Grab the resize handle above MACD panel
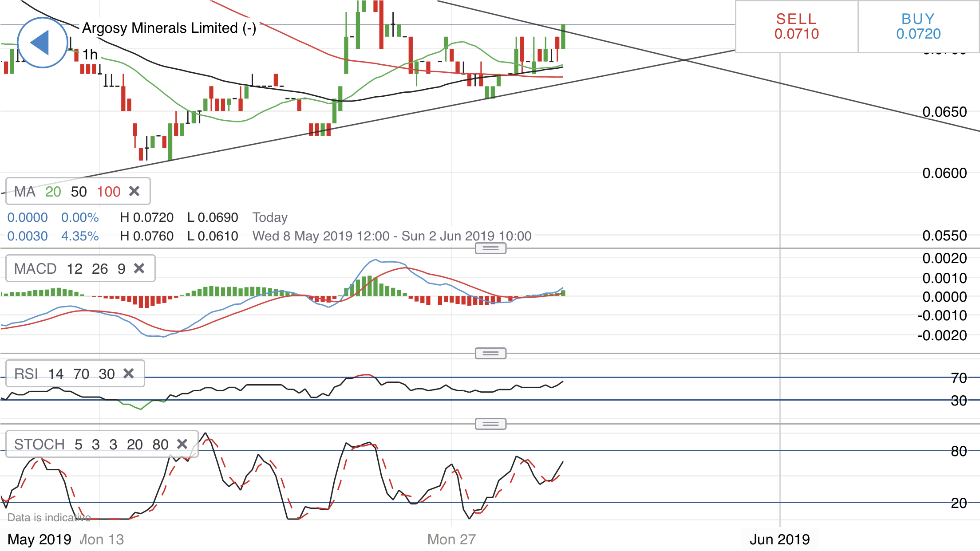 pyautogui.click(x=490, y=248)
